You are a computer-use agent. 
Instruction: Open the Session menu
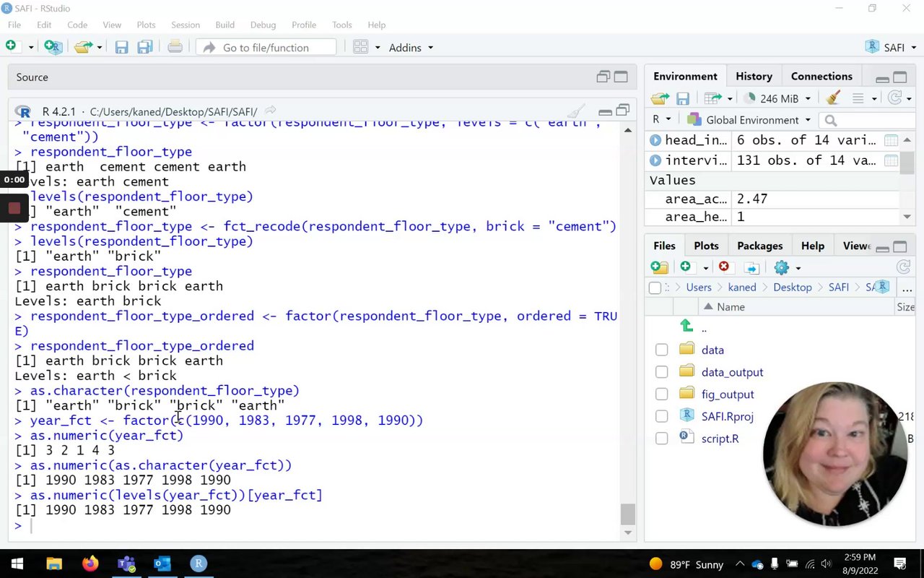click(x=185, y=25)
